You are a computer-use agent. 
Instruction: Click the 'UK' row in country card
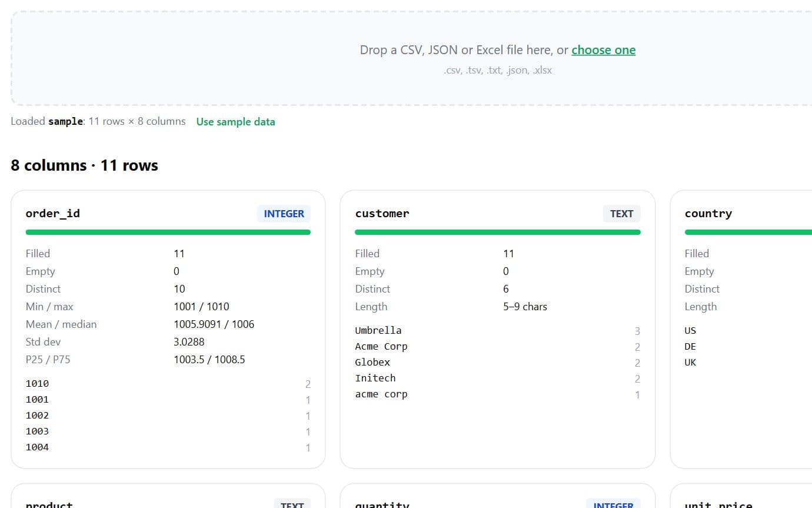pyautogui.click(x=748, y=363)
